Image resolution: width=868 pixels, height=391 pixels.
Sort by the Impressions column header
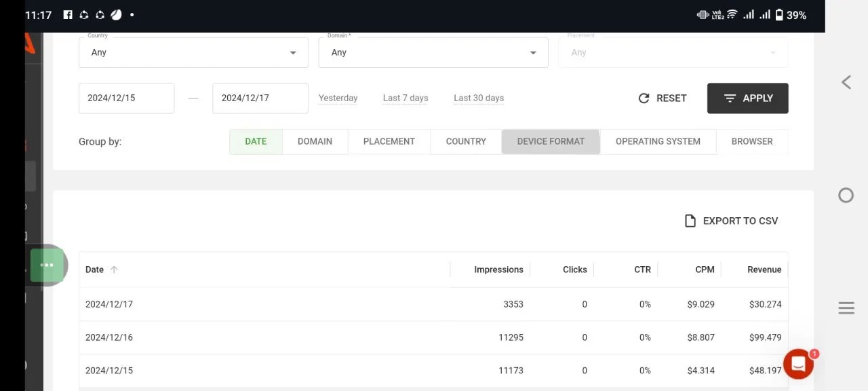[498, 269]
